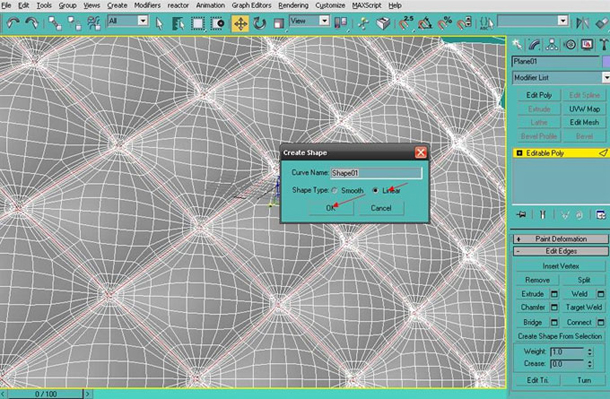Activate the Unlink Selection tool
The height and width of the screenshot is (399, 610).
[74, 23]
